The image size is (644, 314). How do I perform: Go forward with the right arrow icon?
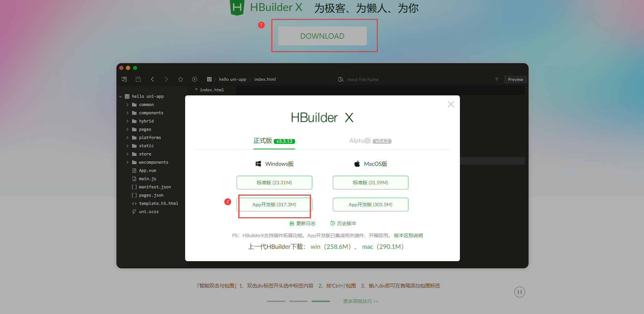click(166, 79)
